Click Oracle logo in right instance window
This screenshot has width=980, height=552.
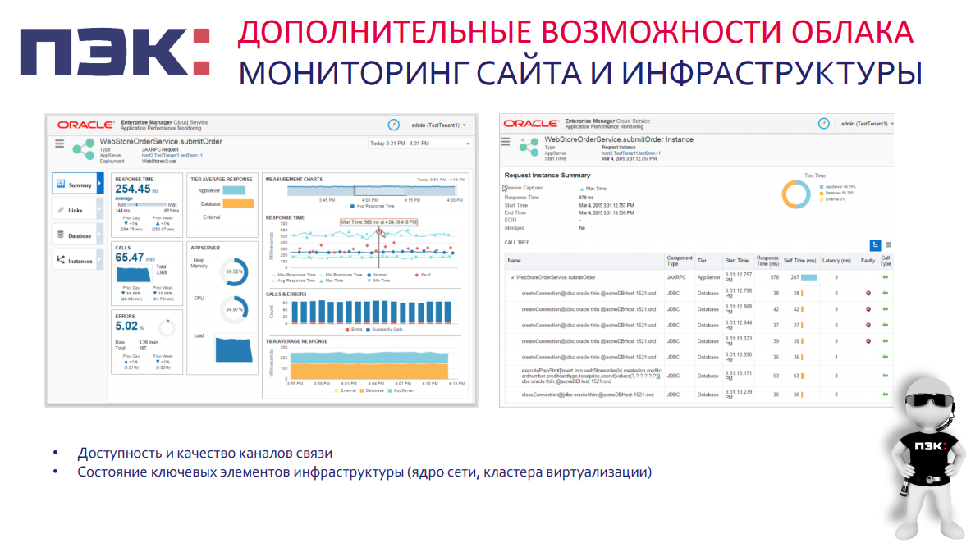(531, 124)
